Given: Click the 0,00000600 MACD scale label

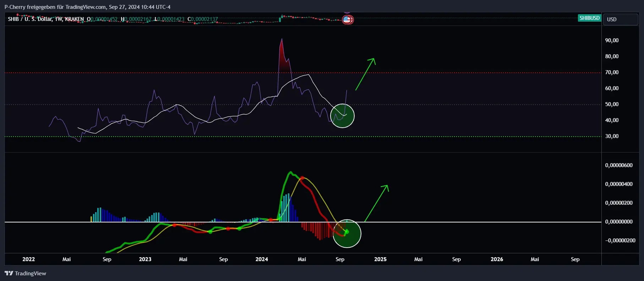Looking at the screenshot, I should point(619,165).
